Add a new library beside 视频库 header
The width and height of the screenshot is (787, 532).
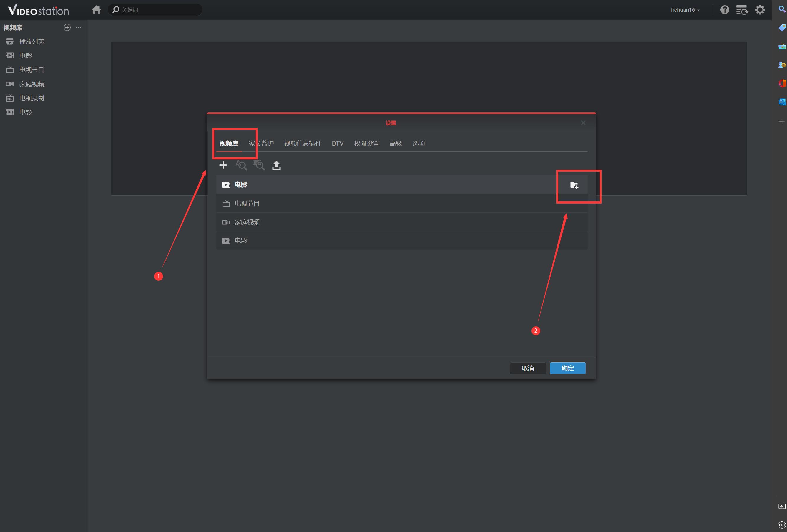tap(67, 27)
